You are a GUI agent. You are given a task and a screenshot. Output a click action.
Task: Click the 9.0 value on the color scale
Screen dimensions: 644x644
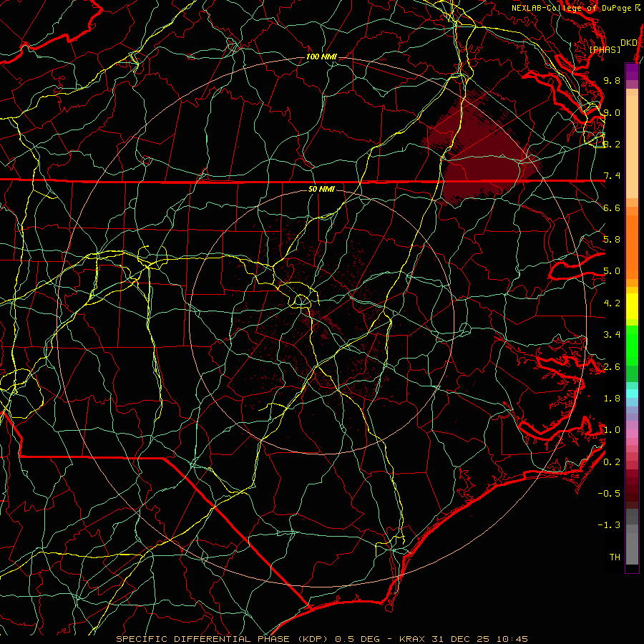coord(612,112)
